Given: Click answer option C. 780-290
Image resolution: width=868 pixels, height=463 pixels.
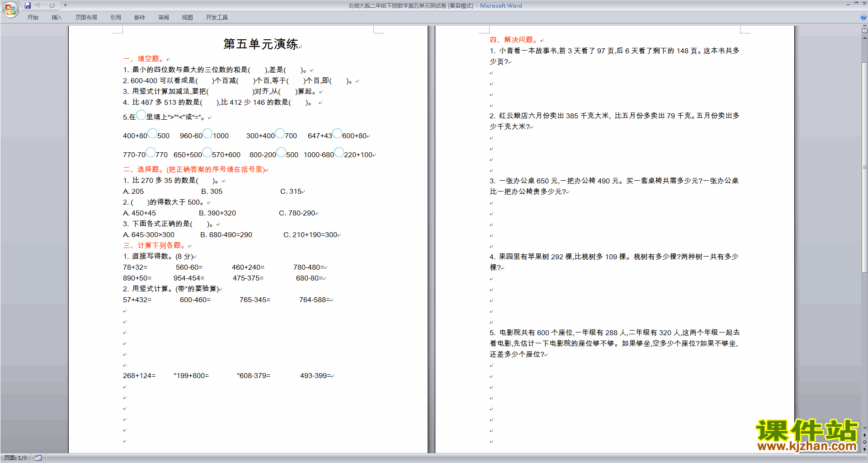Looking at the screenshot, I should coord(297,213).
